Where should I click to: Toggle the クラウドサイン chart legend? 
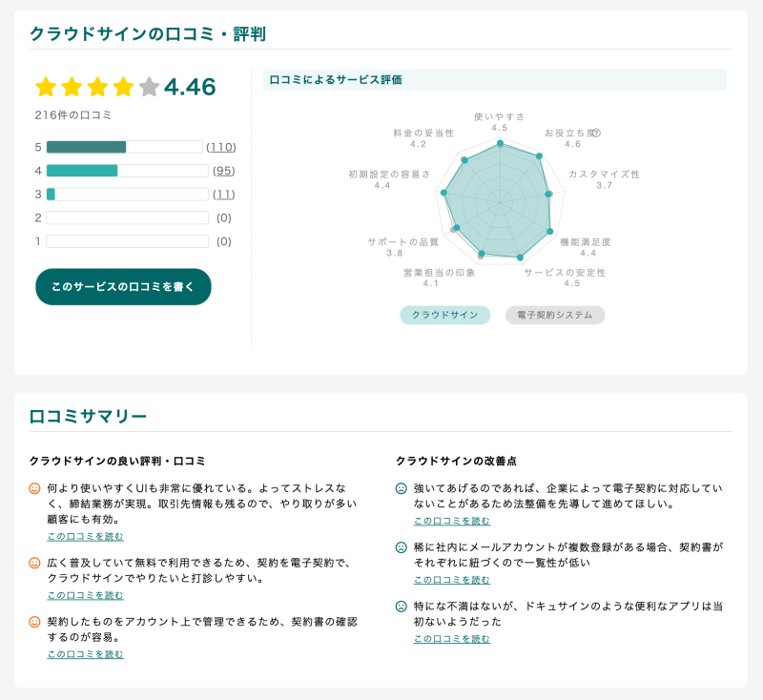tap(444, 315)
